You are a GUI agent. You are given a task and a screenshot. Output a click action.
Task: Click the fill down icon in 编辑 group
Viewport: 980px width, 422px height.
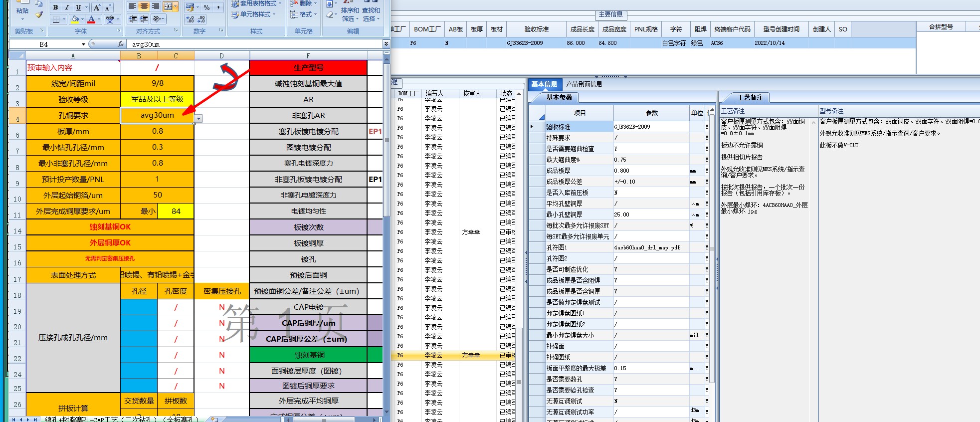click(x=329, y=4)
